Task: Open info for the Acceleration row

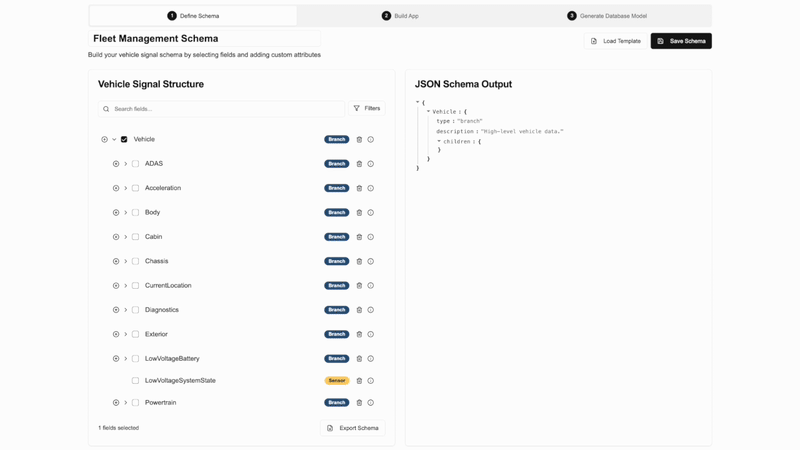Action: coord(371,188)
